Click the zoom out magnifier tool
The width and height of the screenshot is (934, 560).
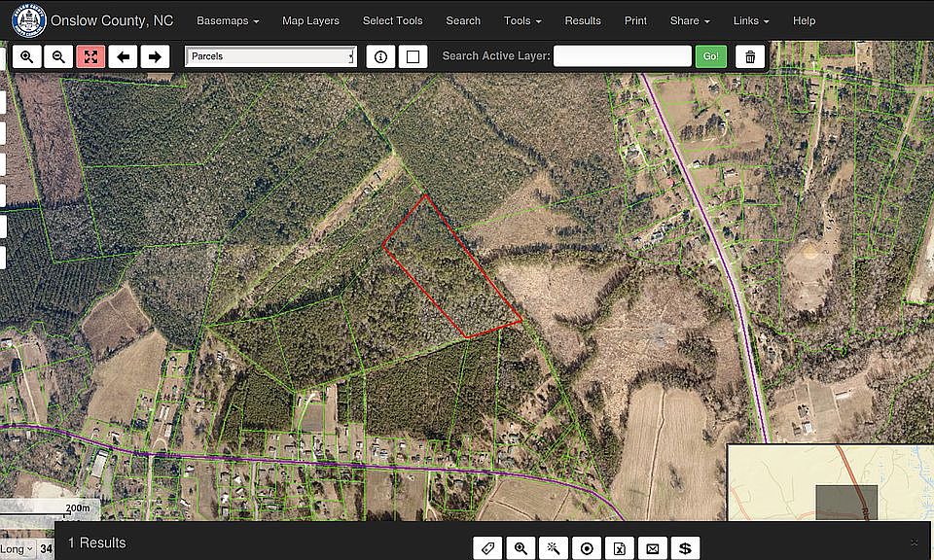(x=58, y=56)
